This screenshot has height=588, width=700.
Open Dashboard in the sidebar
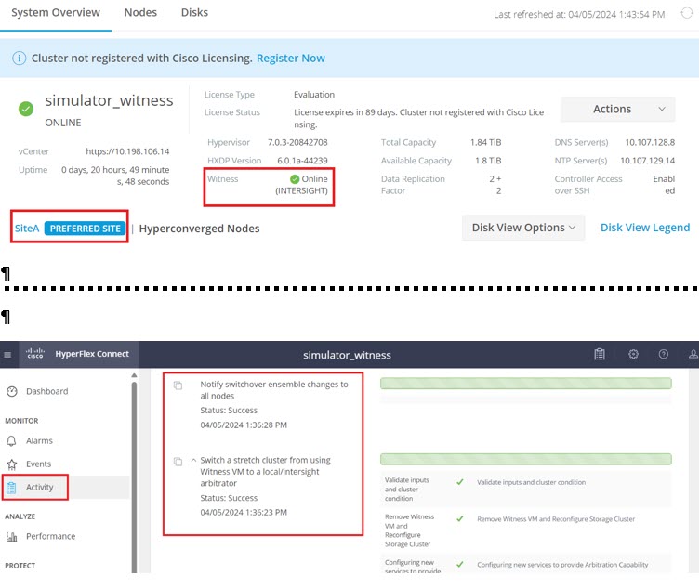[x=47, y=391]
